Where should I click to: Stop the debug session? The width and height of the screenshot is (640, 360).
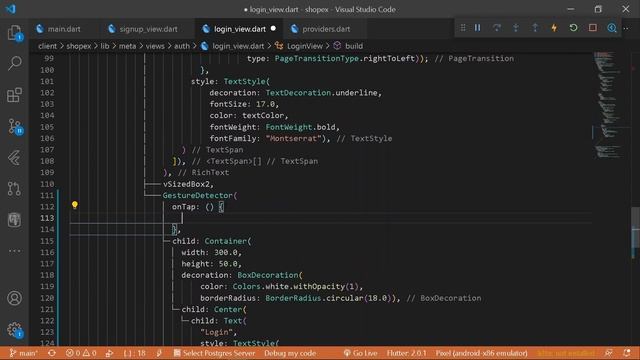(593, 28)
